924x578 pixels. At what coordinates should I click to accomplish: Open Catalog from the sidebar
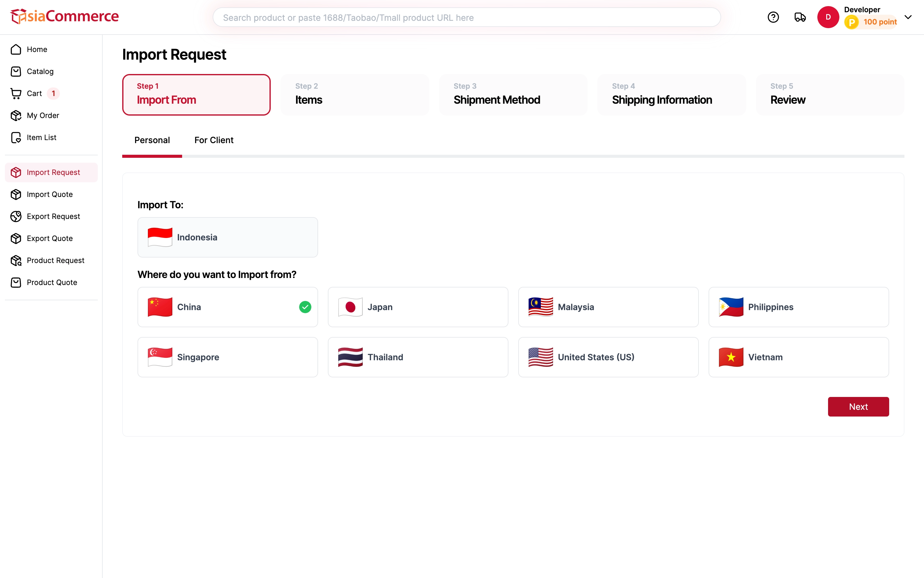pyautogui.click(x=51, y=72)
